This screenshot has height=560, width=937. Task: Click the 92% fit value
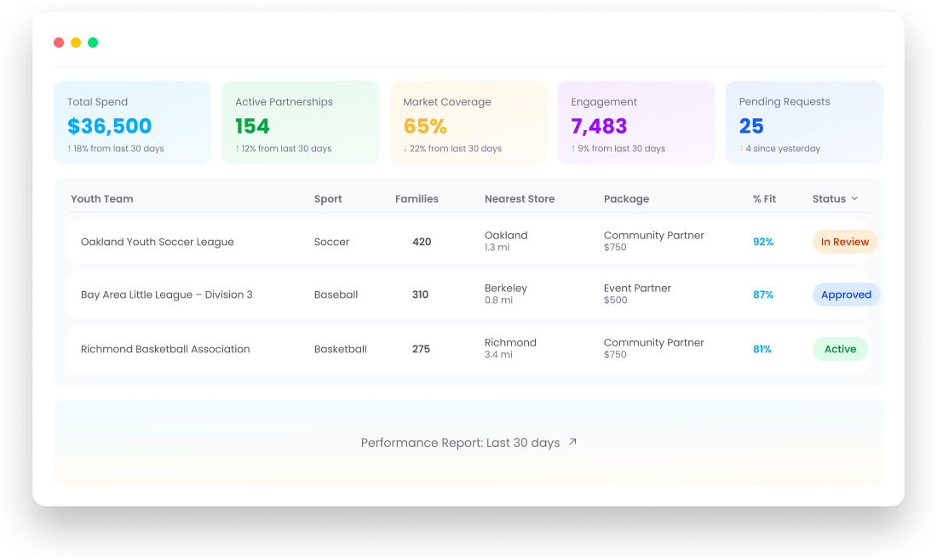(x=763, y=242)
